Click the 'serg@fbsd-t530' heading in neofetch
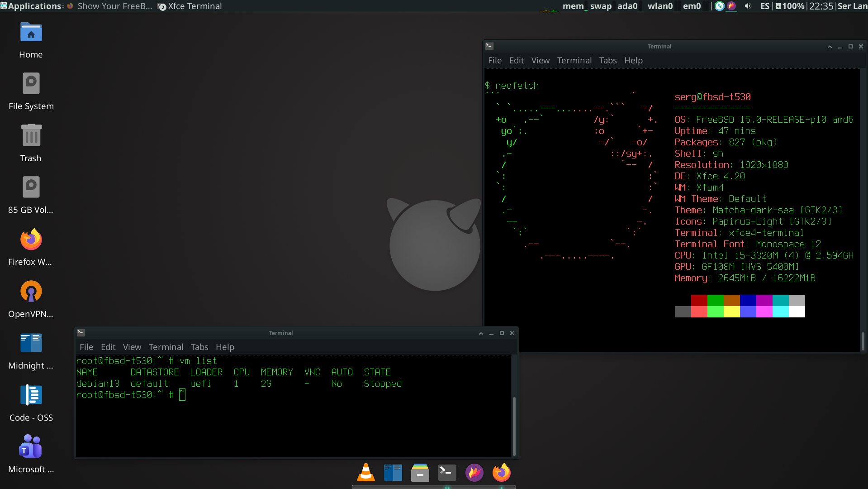 click(712, 97)
